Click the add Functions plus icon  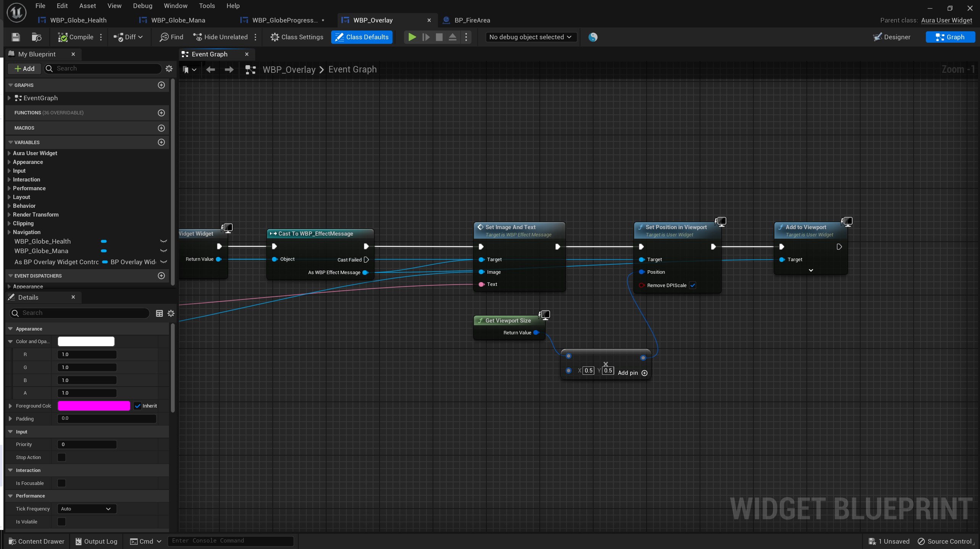[x=161, y=113]
